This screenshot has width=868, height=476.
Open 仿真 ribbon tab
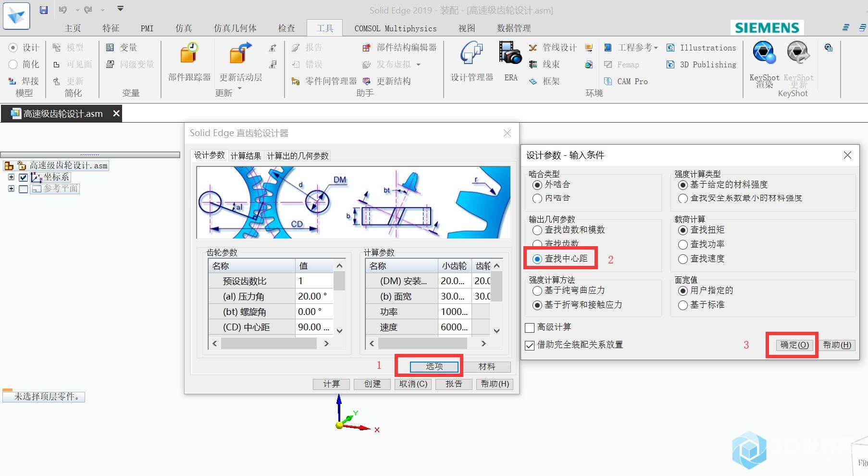click(184, 28)
